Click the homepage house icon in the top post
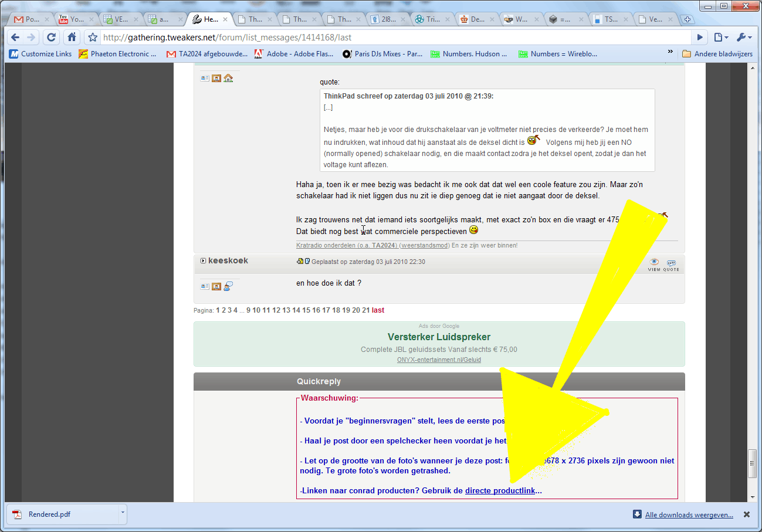The image size is (762, 532). pos(228,78)
